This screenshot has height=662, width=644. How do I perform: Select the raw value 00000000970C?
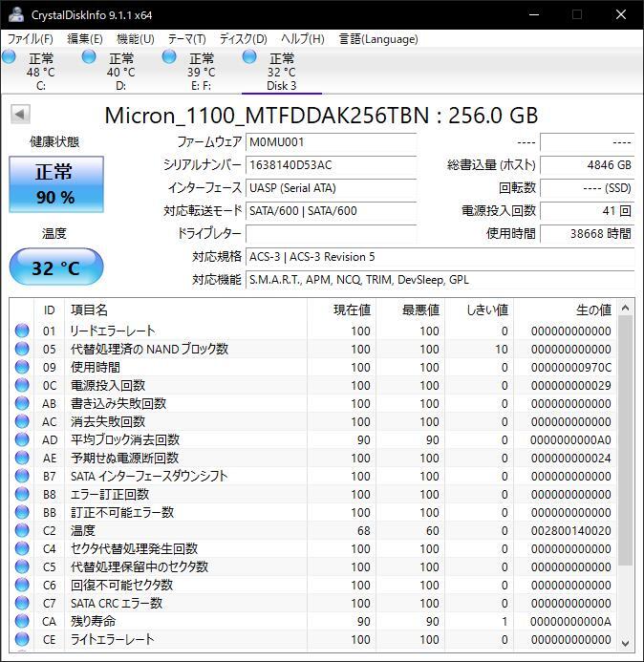(x=571, y=368)
